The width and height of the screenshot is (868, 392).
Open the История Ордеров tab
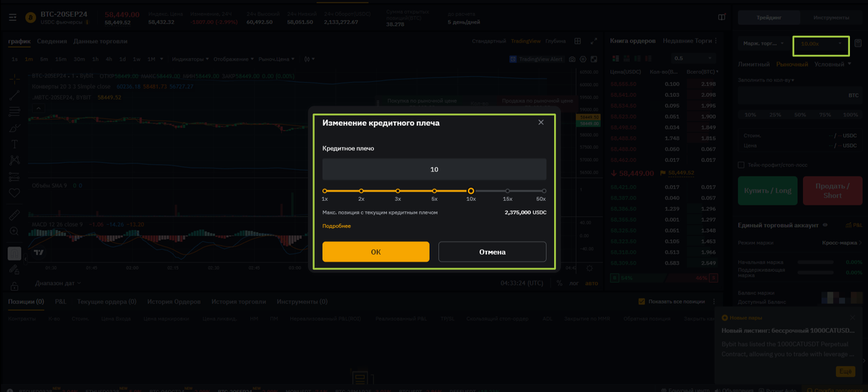click(174, 302)
